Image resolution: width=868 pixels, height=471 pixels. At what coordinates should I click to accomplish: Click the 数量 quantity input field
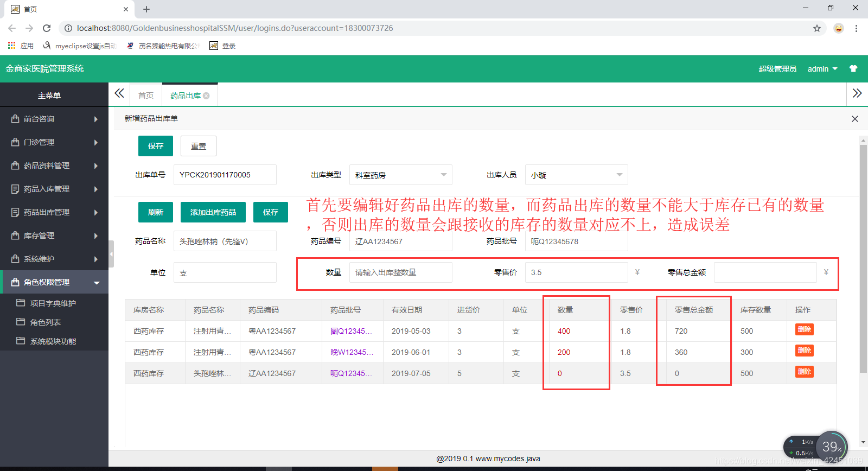pos(401,272)
